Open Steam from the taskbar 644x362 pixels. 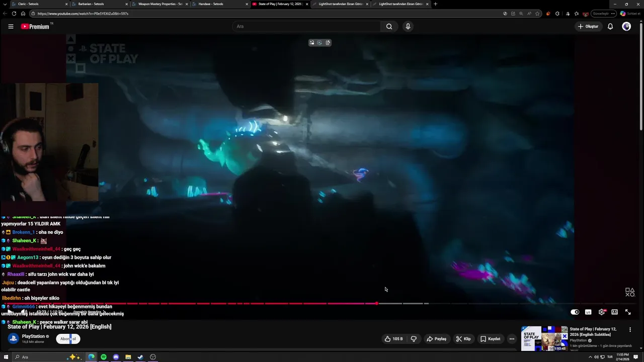140,357
